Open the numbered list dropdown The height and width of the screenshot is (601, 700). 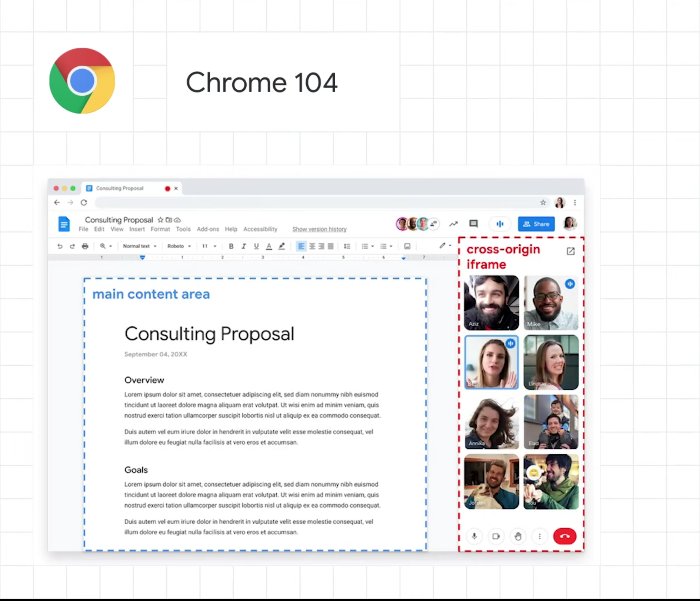click(386, 246)
